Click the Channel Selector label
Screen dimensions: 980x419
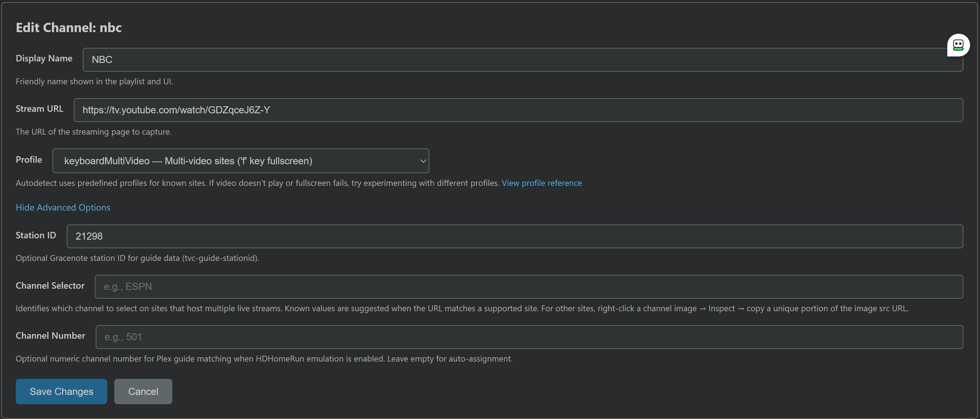[x=50, y=286]
